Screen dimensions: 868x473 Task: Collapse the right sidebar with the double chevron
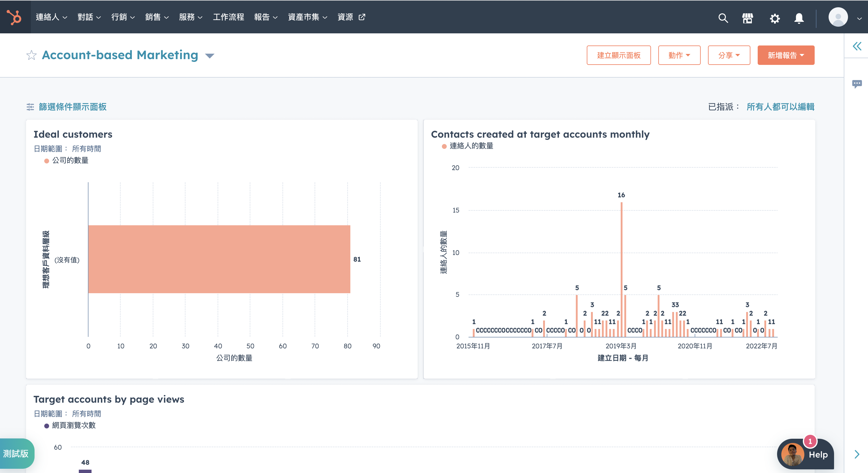857,46
